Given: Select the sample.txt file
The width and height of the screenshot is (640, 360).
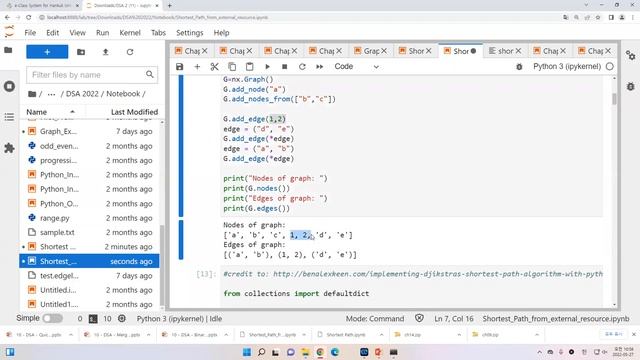Looking at the screenshot, I should (90, 232).
